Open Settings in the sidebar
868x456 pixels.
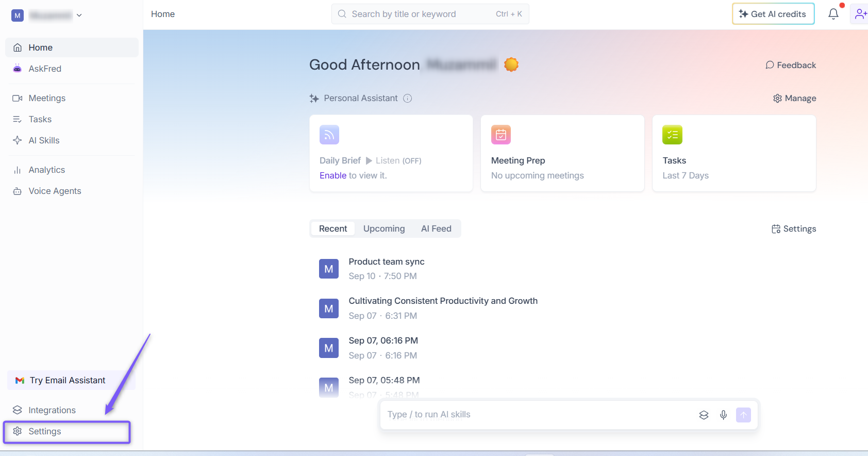pyautogui.click(x=67, y=431)
